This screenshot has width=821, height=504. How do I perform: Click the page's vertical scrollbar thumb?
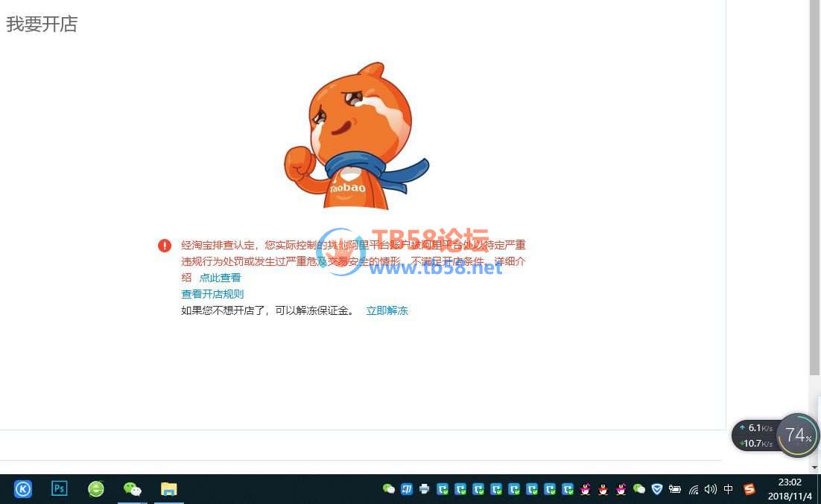[x=814, y=188]
